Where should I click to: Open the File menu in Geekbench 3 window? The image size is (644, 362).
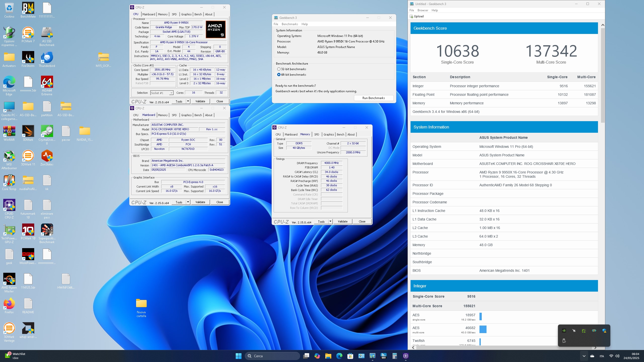276,24
